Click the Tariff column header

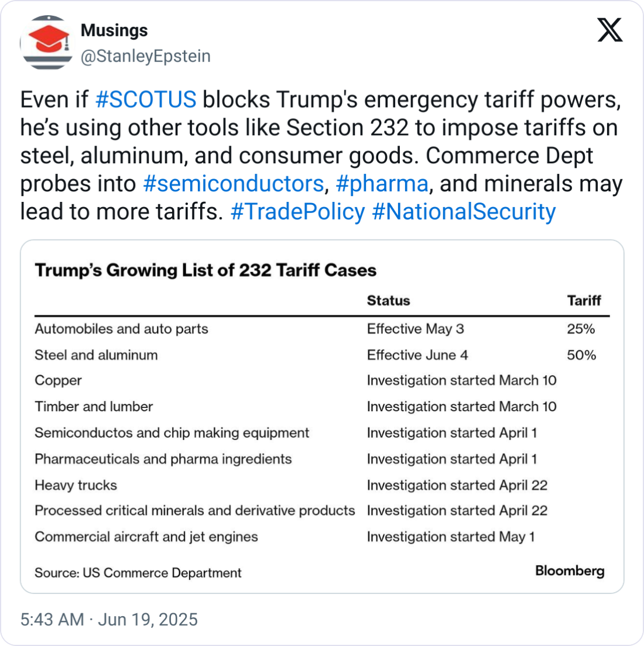[584, 301]
